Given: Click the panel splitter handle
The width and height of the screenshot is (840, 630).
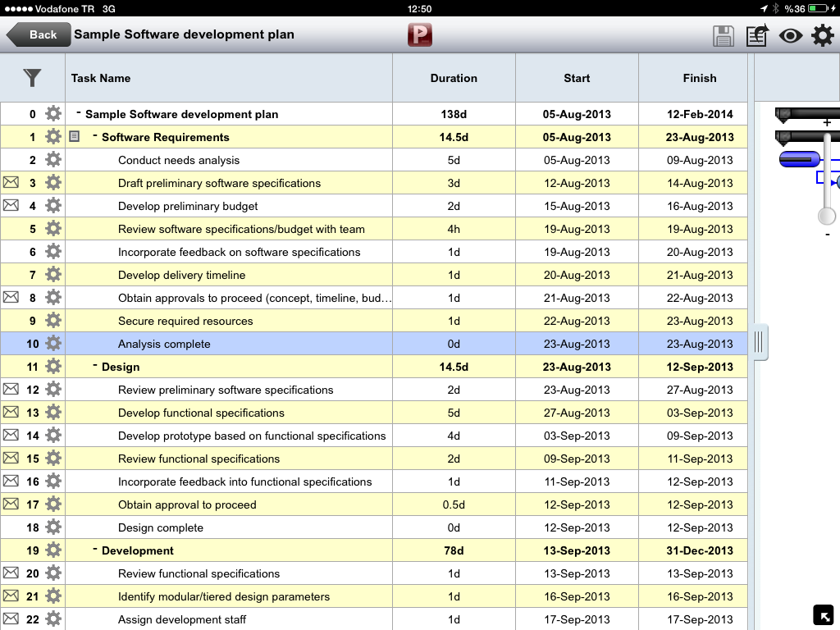Looking at the screenshot, I should pyautogui.click(x=759, y=342).
